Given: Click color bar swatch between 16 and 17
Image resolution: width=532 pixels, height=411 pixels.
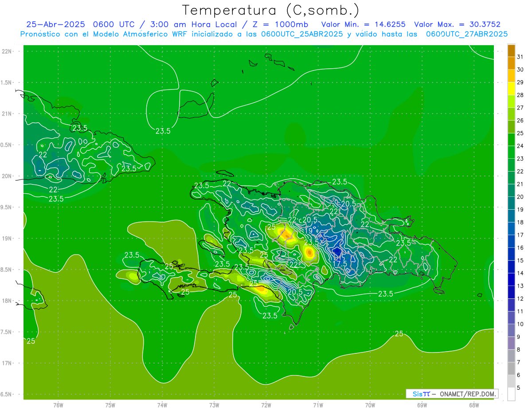Looking at the screenshot, I should point(511,241).
